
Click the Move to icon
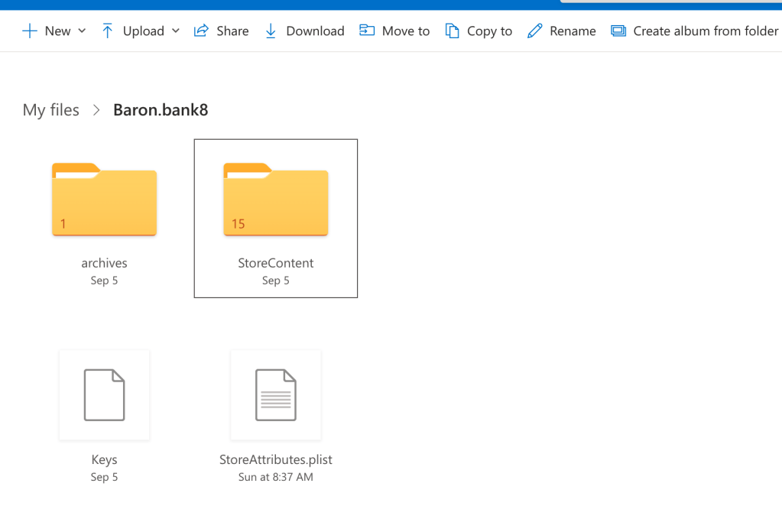pos(367,31)
